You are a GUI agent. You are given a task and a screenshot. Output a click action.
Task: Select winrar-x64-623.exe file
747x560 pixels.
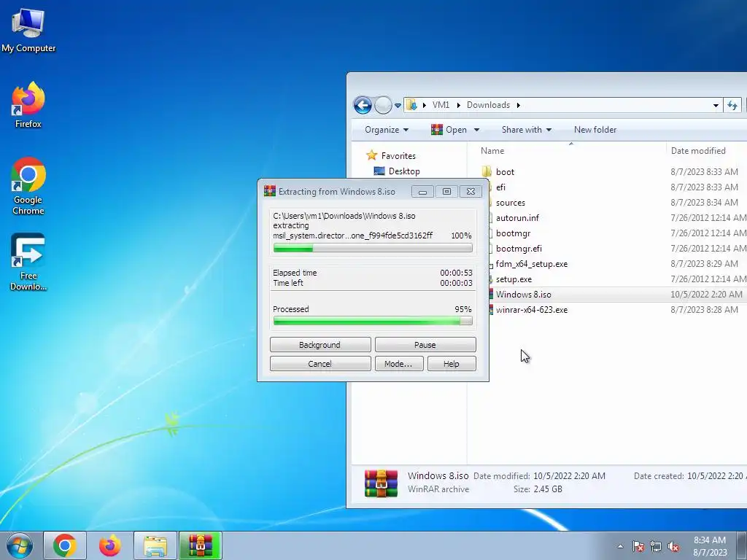coord(532,309)
